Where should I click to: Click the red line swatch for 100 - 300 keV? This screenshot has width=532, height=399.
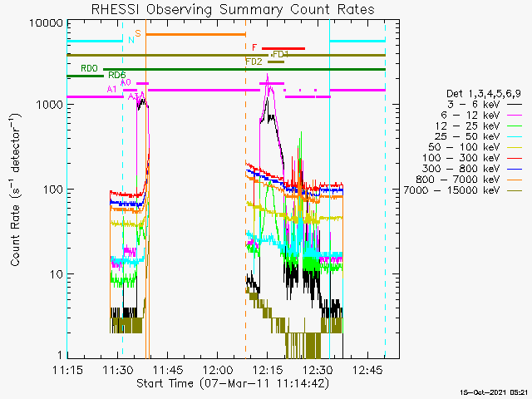pos(515,158)
